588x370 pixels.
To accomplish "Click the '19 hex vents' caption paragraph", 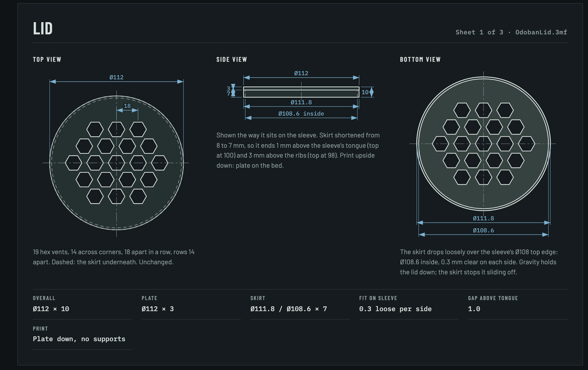I will 114,257.
